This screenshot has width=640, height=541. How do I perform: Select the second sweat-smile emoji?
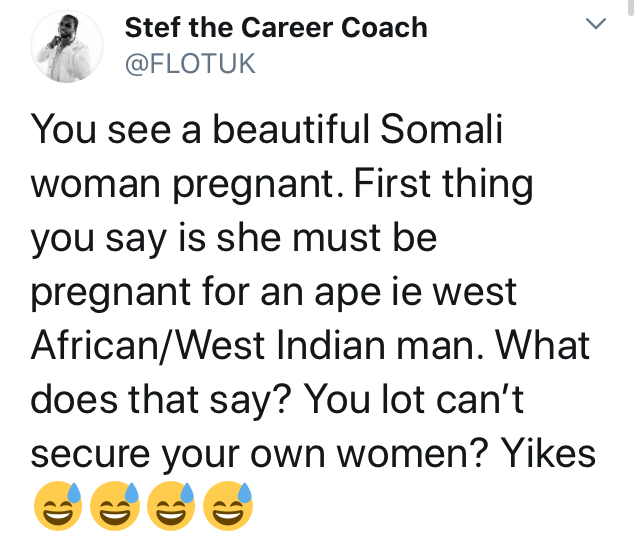[115, 506]
